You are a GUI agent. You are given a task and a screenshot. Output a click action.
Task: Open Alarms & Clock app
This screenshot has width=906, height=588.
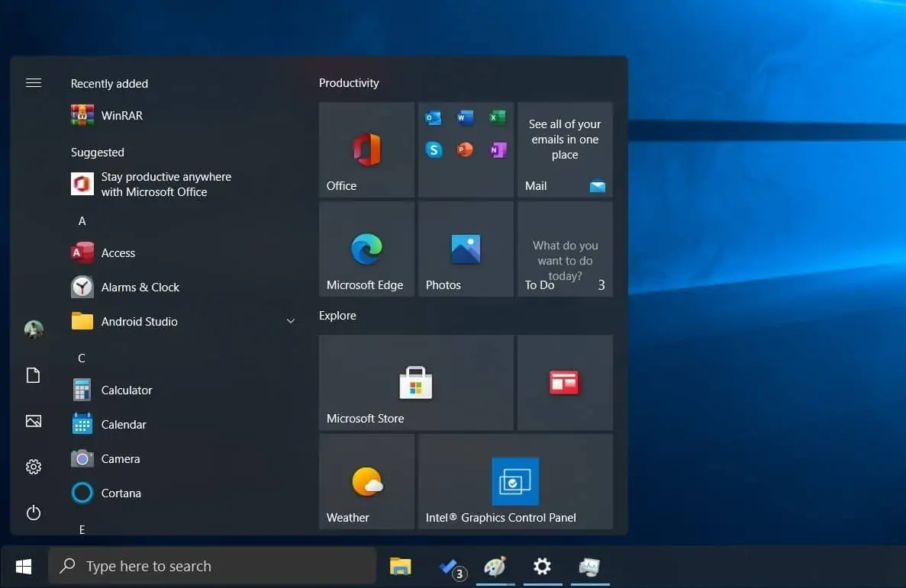pos(184,287)
